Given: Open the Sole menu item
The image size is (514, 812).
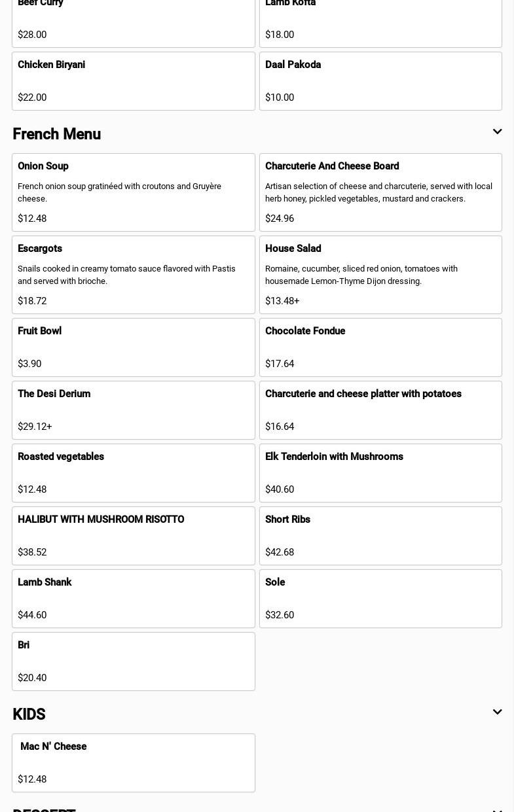Looking at the screenshot, I should (x=380, y=599).
